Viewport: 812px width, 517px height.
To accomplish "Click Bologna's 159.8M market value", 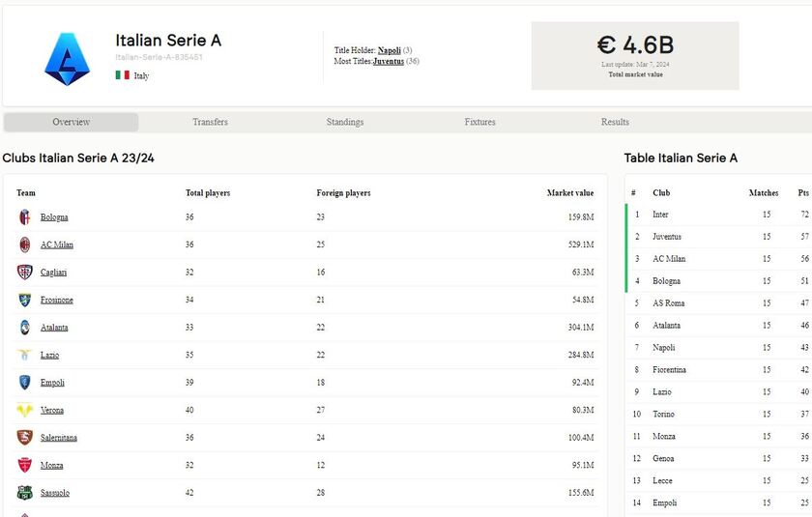I will point(581,217).
